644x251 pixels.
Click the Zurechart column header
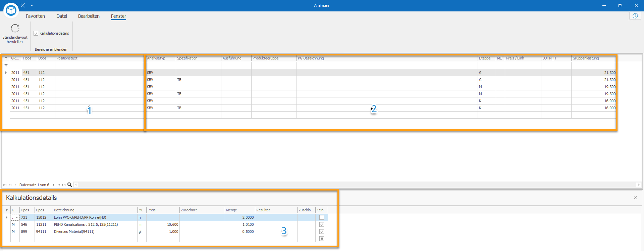tap(202, 210)
